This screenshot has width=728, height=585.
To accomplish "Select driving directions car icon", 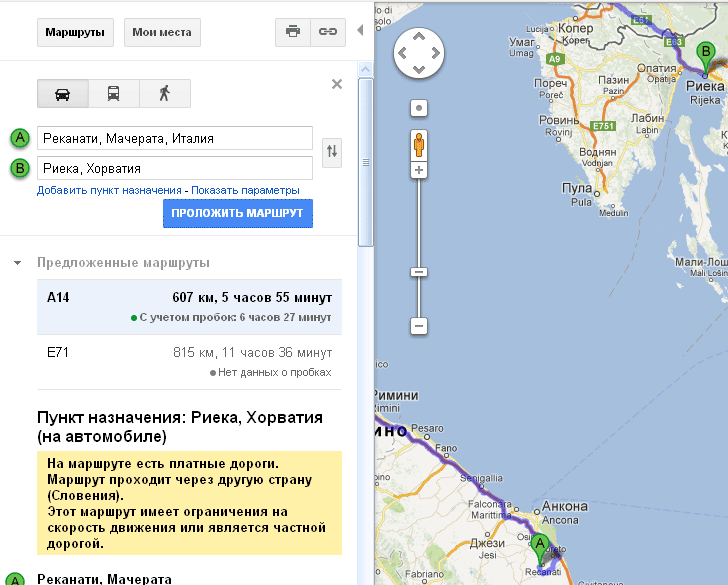I will click(63, 93).
